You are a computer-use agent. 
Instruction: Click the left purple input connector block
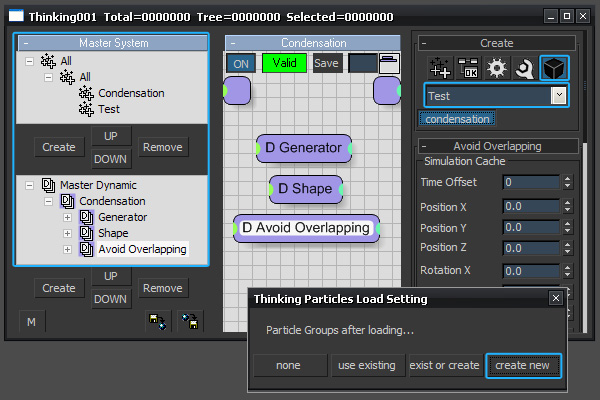coord(237,90)
